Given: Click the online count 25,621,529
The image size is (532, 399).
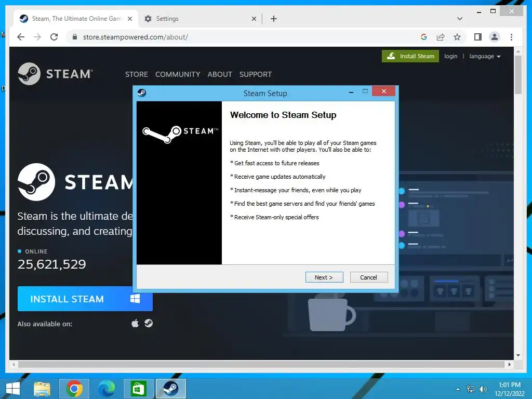Looking at the screenshot, I should click(x=51, y=264).
